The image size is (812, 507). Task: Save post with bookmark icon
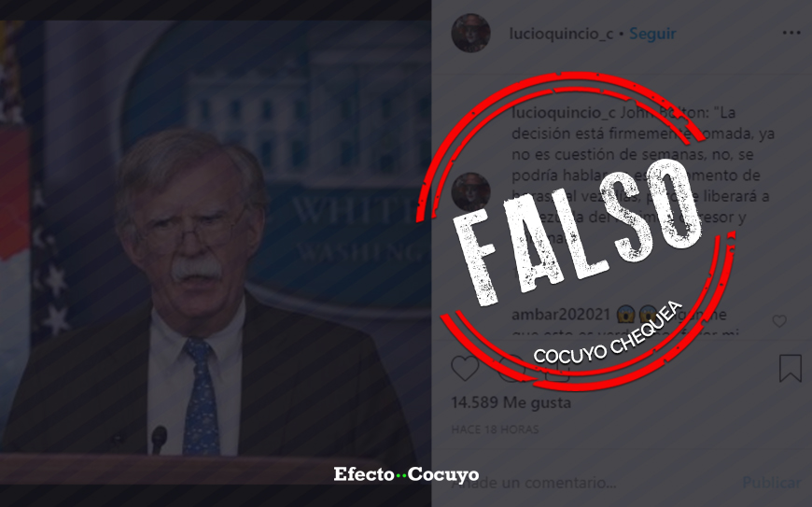click(791, 368)
